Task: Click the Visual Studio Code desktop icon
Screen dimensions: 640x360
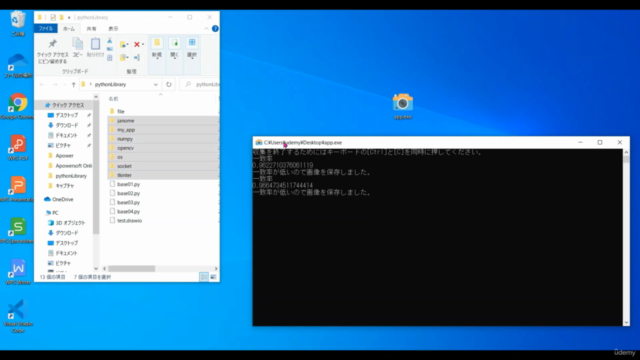Action: 17,310
